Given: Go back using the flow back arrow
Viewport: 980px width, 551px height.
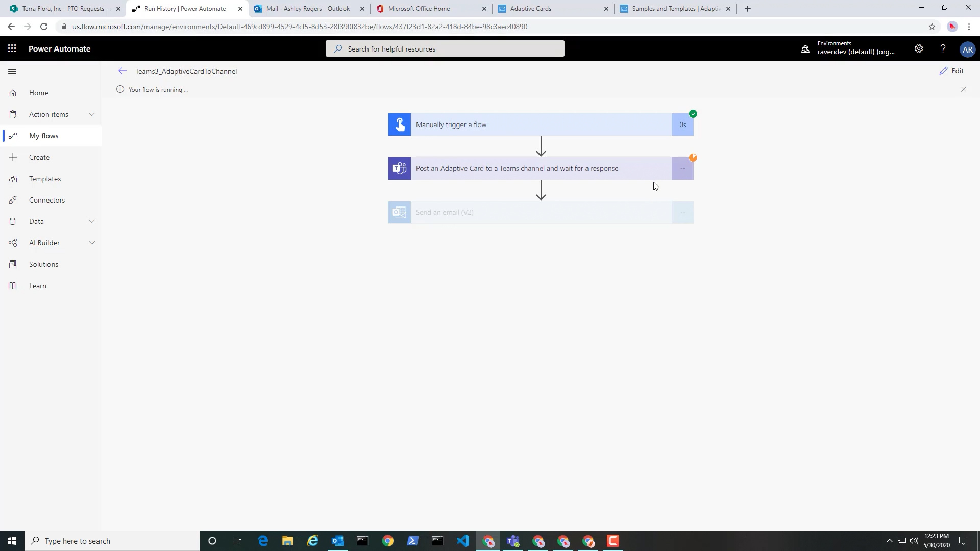Looking at the screenshot, I should [122, 71].
